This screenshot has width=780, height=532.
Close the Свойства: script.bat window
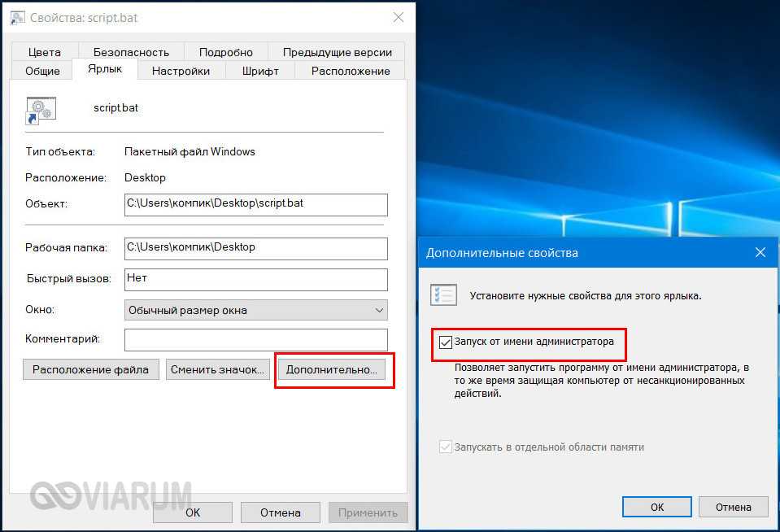click(399, 17)
